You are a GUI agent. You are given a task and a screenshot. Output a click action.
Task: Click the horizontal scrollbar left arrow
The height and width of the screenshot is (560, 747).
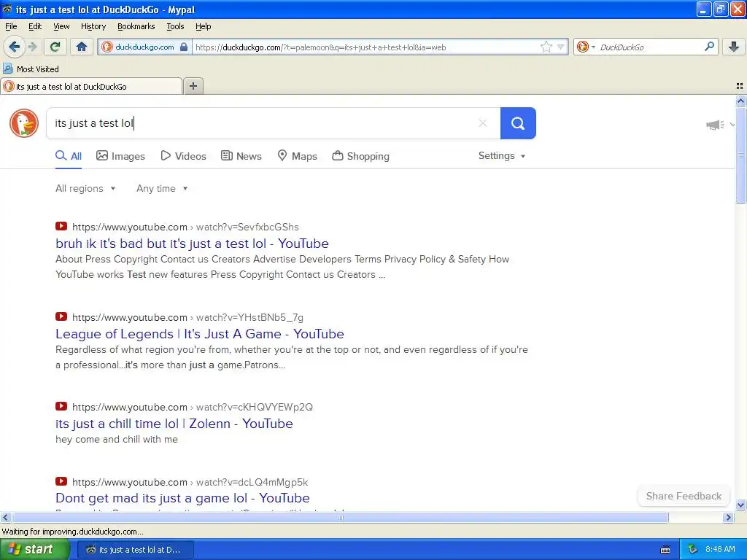(5, 517)
